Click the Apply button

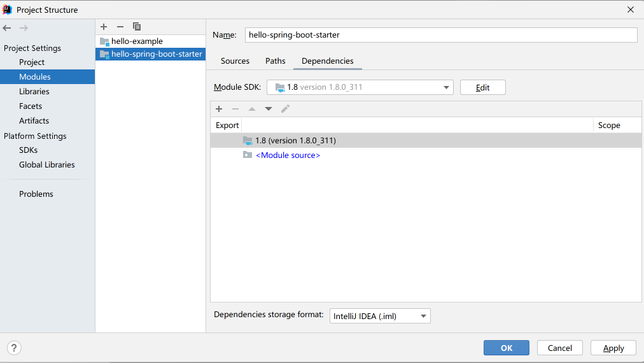613,348
